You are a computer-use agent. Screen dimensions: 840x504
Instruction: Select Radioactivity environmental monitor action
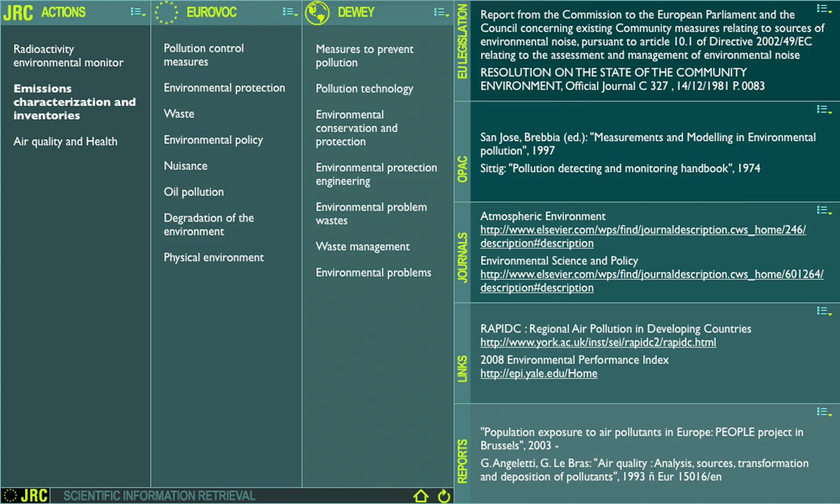pyautogui.click(x=68, y=56)
